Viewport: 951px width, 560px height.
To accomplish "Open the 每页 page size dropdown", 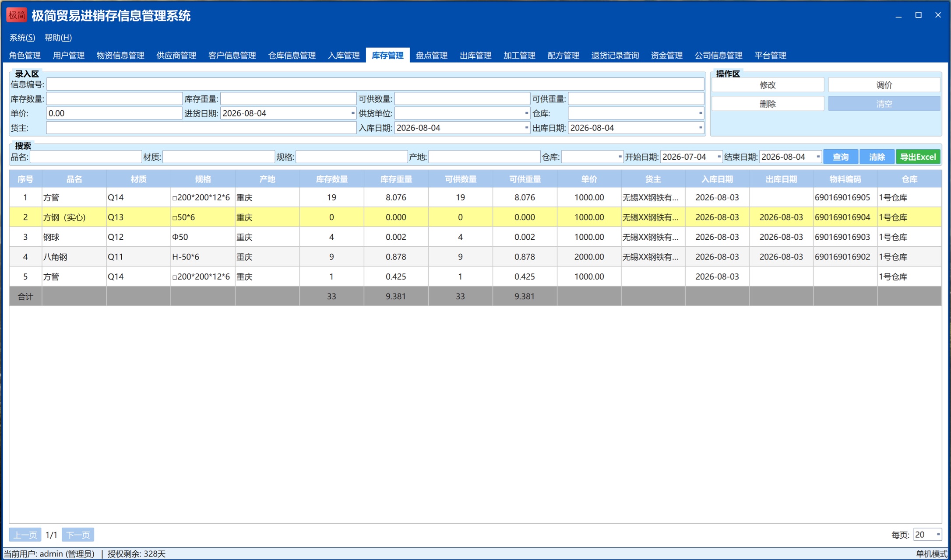I will tap(938, 535).
